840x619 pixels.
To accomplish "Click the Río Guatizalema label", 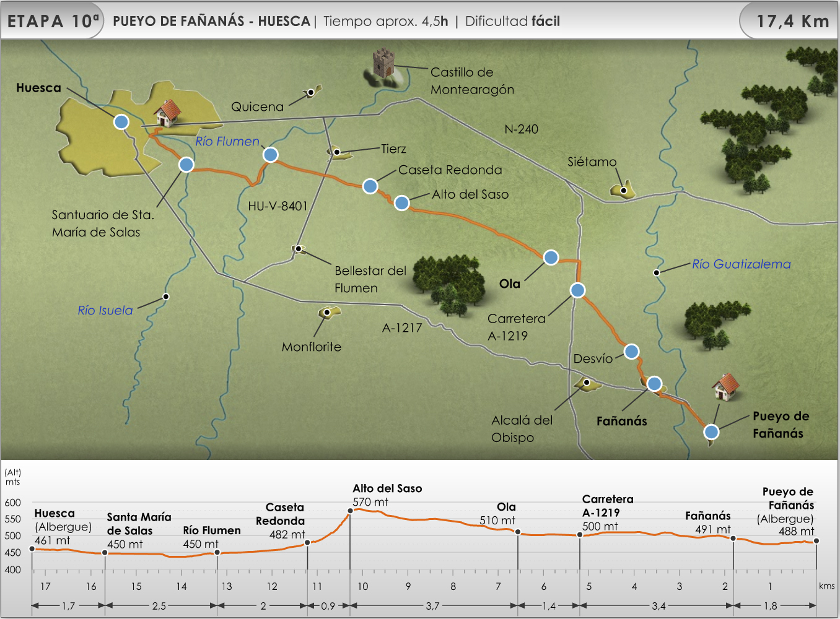I will point(741,264).
